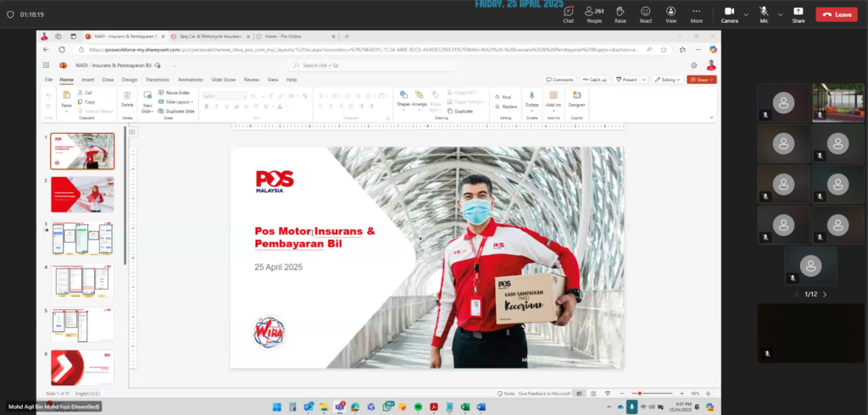Open Excel from the taskbar
The image size is (868, 415).
[465, 407]
